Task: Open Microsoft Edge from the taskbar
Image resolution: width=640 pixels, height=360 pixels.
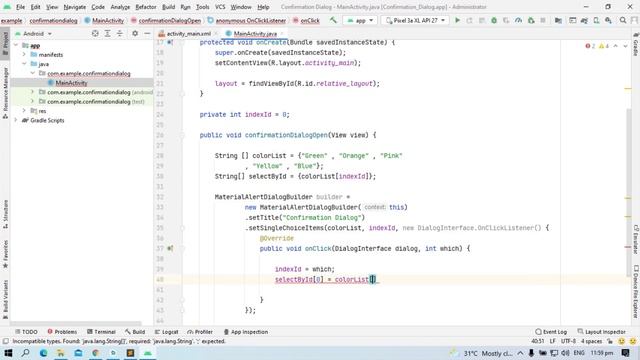Action: click(x=43, y=353)
